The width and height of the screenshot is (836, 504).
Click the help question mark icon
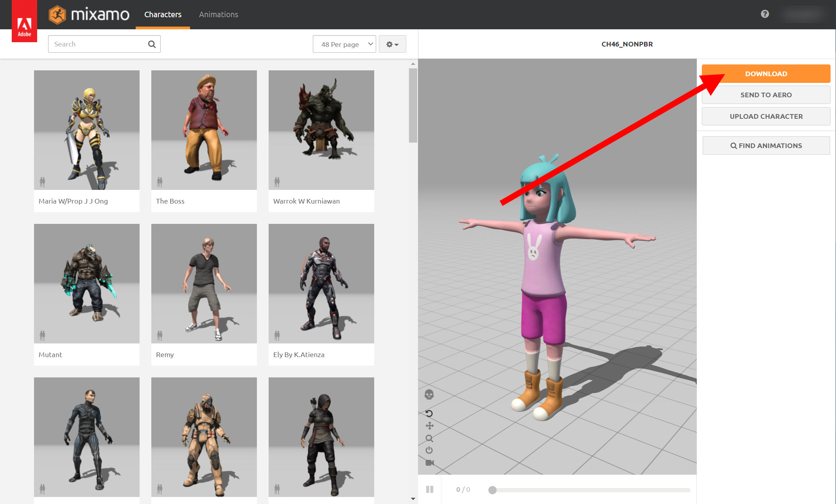coord(765,14)
